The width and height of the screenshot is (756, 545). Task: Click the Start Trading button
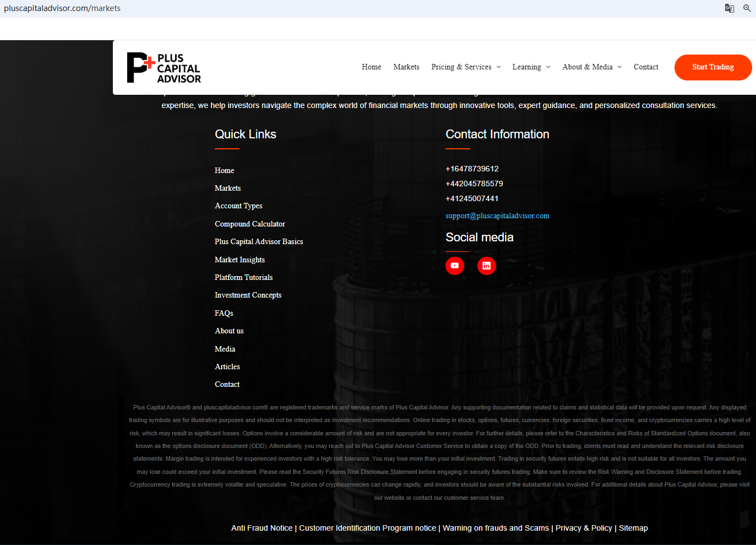[713, 67]
